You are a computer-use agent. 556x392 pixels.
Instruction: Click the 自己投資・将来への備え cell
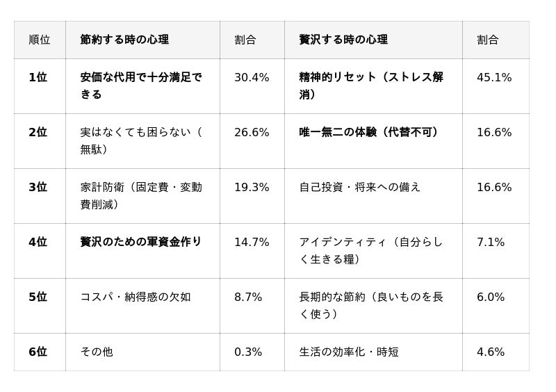point(360,188)
